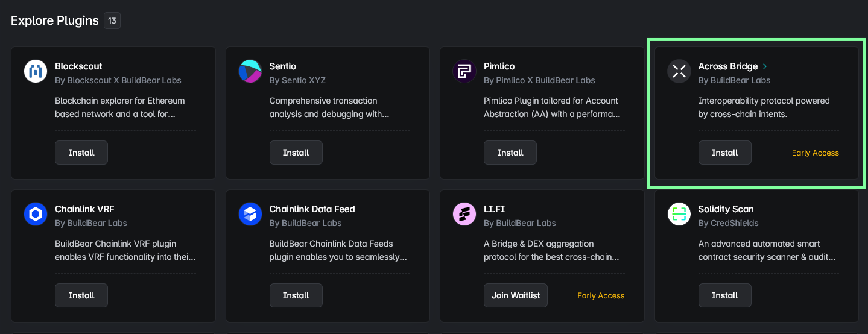This screenshot has height=334, width=868.
Task: Click the Chainlink VRF hexagon icon
Action: [36, 214]
